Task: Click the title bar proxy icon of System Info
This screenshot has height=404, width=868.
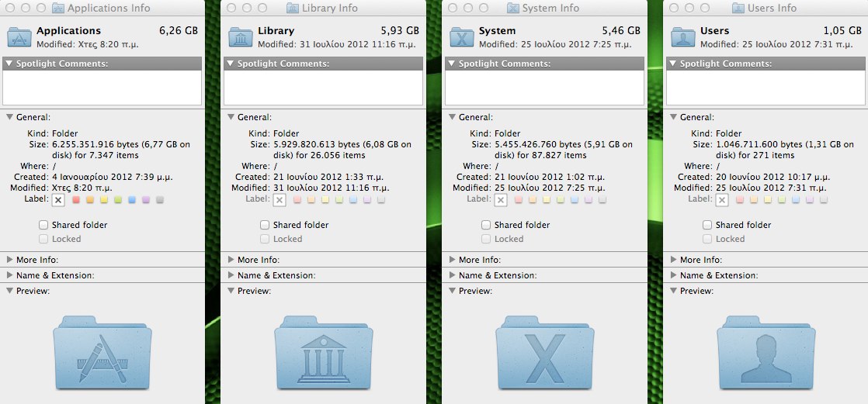Action: (513, 9)
